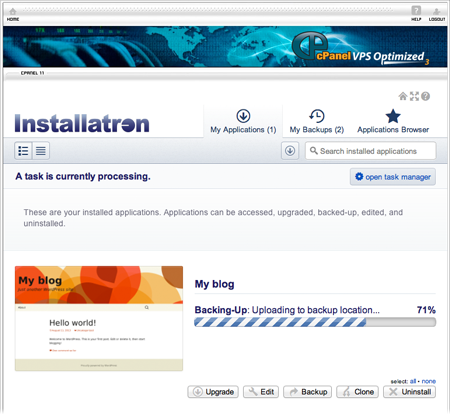Screen dimensions: 450x414
Task: Click the import download arrow button
Action: point(290,151)
